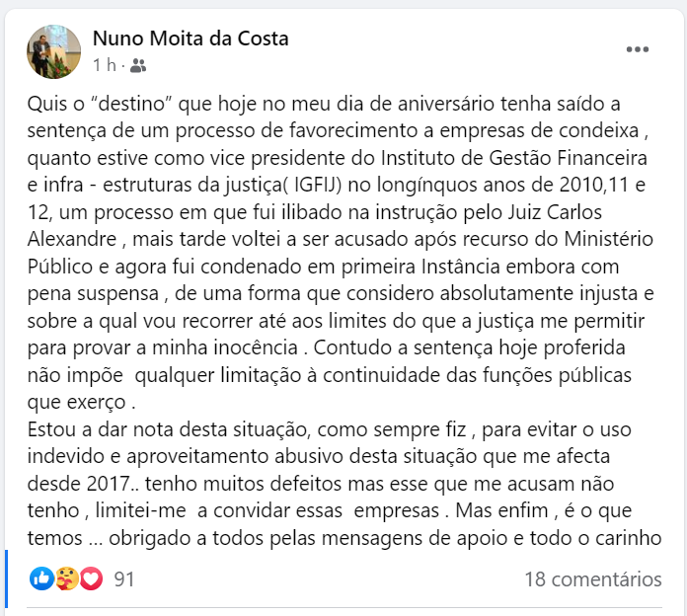Viewport: 687px width, 616px height.
Task: Open the author name Nuno Moita da Costa
Action: [x=191, y=38]
